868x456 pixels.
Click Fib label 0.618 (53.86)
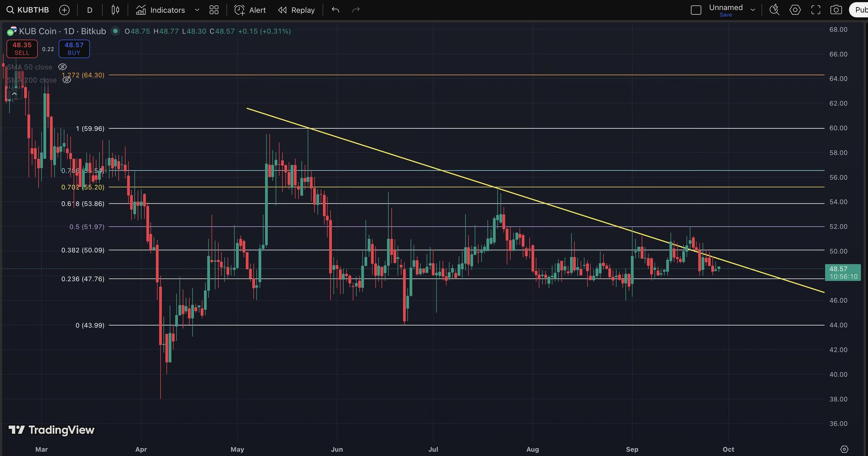click(83, 204)
